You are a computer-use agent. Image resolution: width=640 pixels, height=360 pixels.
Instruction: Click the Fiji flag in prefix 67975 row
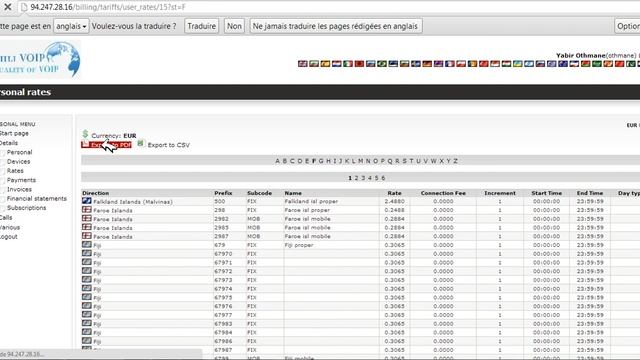point(87,297)
